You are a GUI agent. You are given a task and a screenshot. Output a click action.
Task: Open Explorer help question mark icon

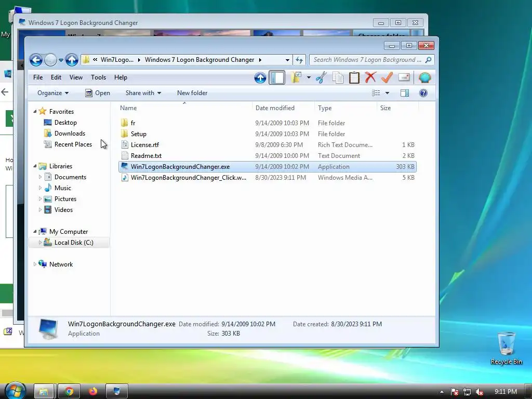(423, 93)
